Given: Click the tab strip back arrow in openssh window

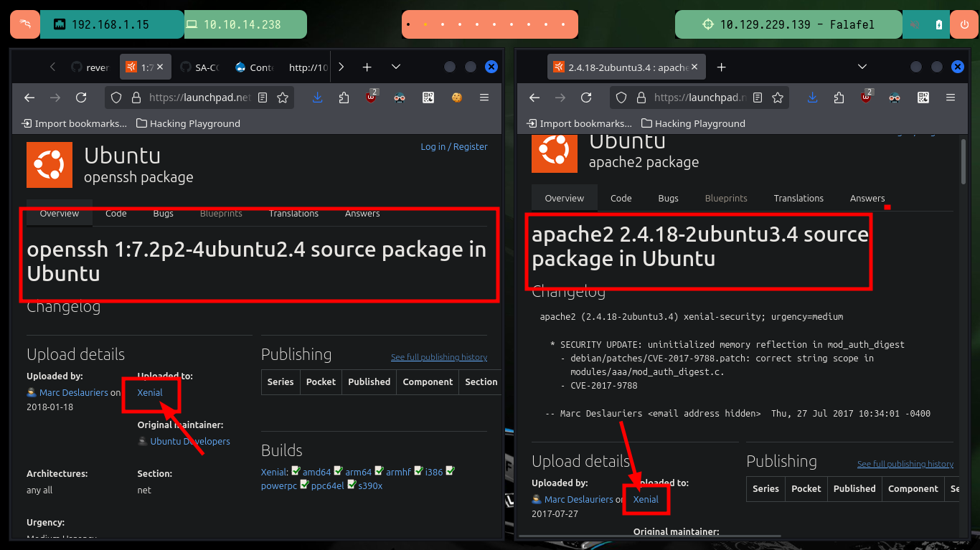Looking at the screenshot, I should 52,67.
